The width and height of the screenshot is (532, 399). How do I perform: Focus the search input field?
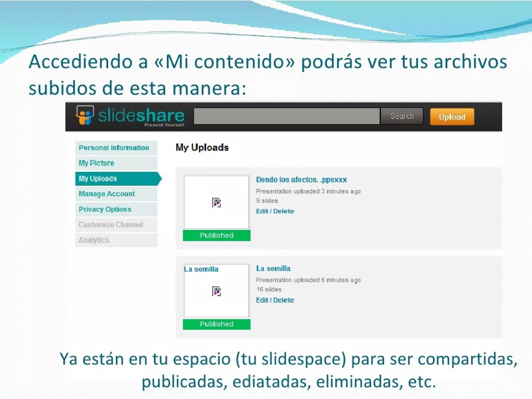pyautogui.click(x=287, y=116)
